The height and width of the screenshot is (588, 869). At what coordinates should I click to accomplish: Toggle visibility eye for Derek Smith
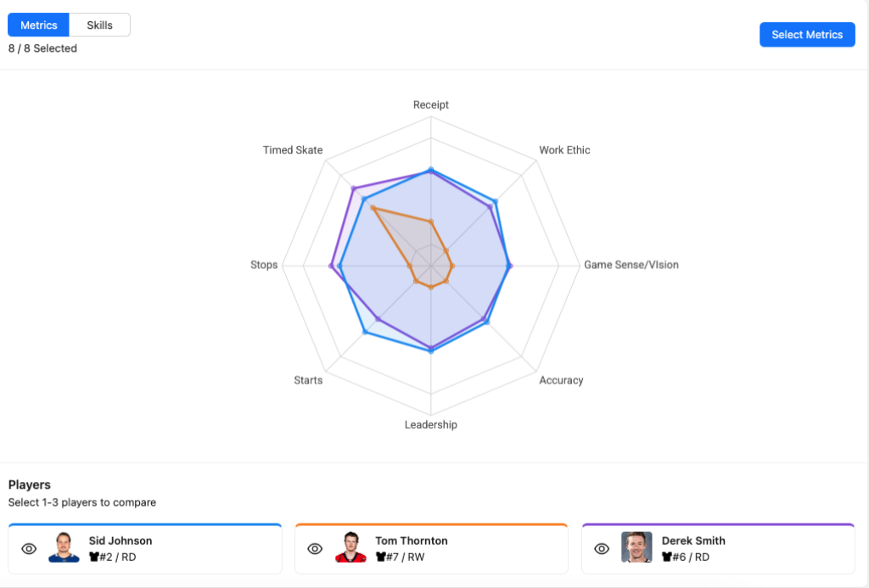pyautogui.click(x=602, y=549)
